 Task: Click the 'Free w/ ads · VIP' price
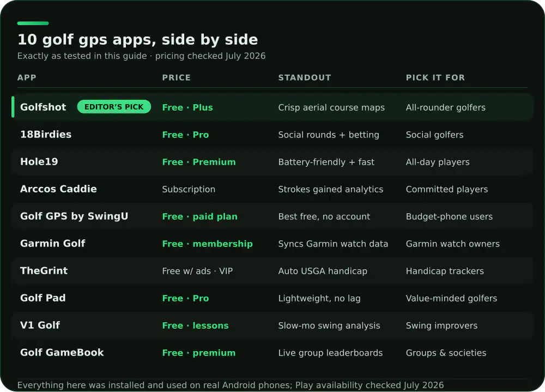197,271
